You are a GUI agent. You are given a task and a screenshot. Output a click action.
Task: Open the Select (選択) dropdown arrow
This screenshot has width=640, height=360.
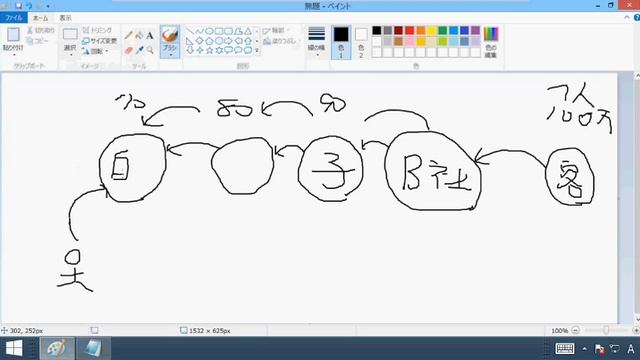click(70, 55)
